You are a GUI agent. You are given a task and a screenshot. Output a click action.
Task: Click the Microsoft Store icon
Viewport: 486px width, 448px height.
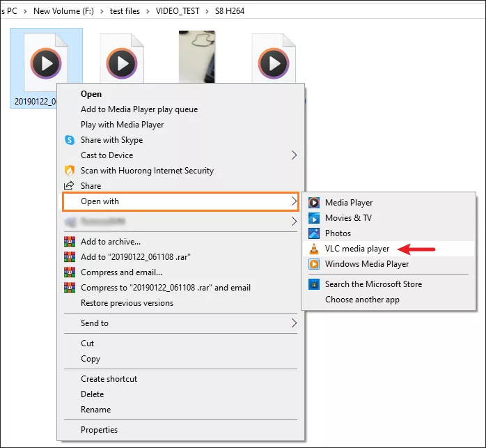click(313, 284)
